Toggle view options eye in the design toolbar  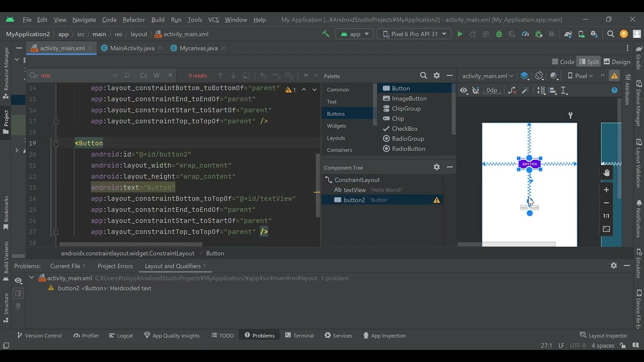pos(464,90)
